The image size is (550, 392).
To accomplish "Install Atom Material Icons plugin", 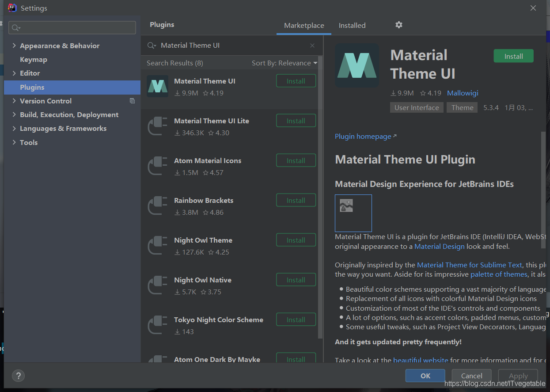I will click(296, 160).
